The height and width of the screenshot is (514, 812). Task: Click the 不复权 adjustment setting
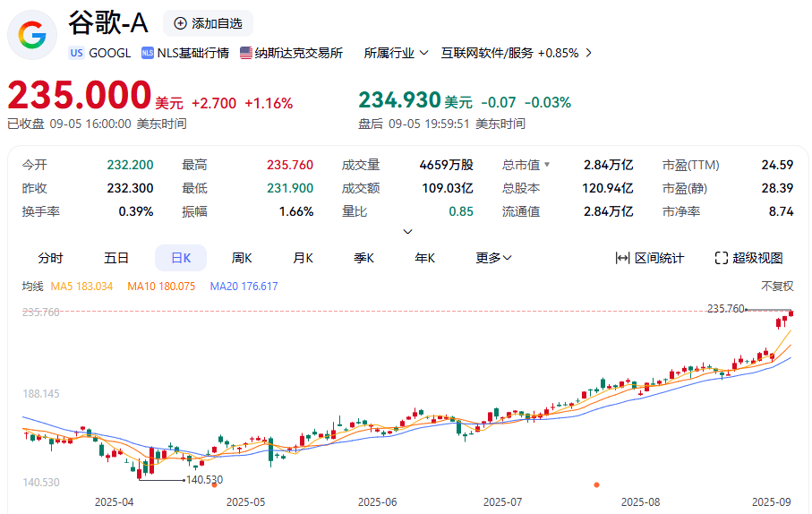[777, 287]
